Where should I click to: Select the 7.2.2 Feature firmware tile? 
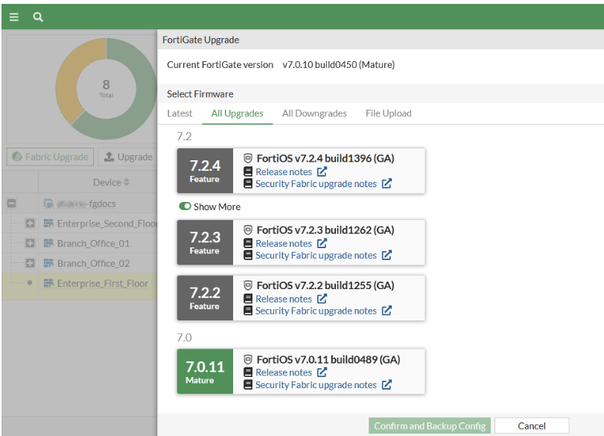pyautogui.click(x=205, y=298)
